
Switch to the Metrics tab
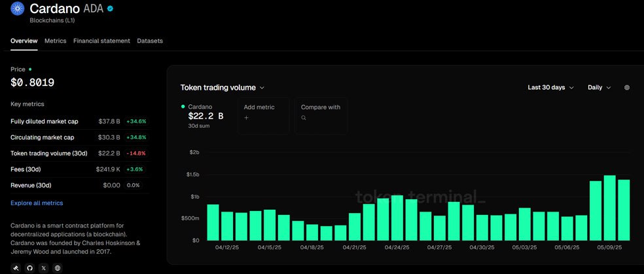pos(55,41)
